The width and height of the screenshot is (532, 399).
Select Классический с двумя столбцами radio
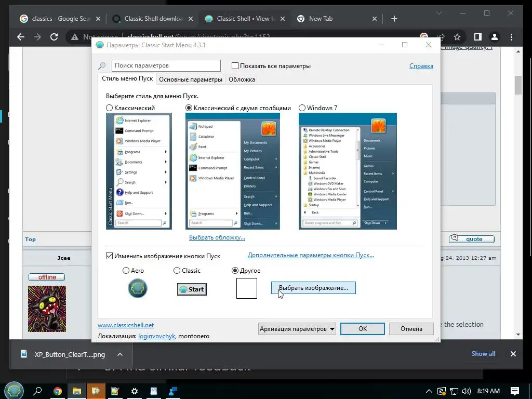189,108
